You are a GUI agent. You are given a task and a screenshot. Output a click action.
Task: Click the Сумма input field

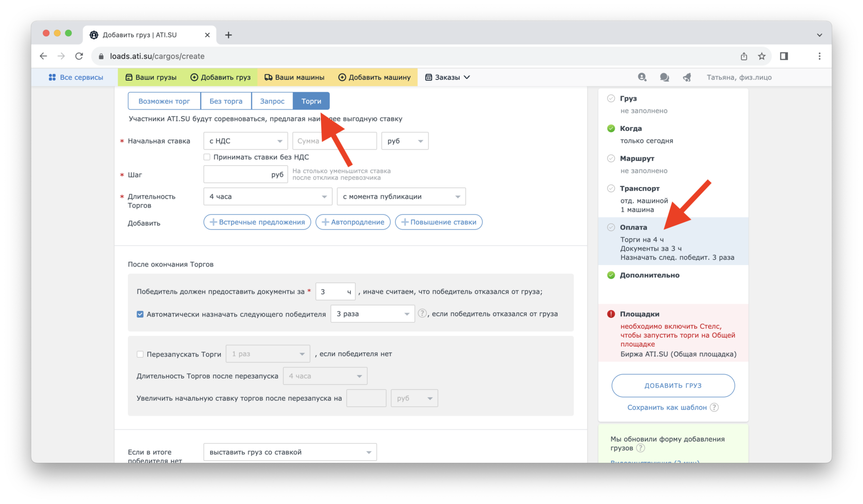coord(334,141)
